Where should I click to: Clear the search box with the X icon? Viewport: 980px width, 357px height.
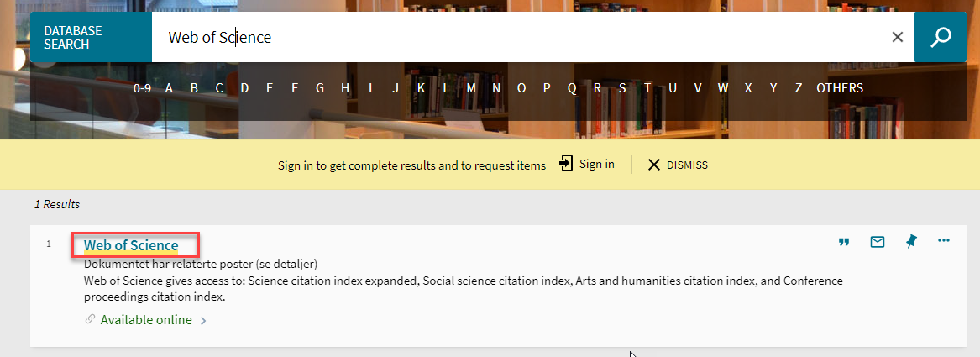point(897,37)
